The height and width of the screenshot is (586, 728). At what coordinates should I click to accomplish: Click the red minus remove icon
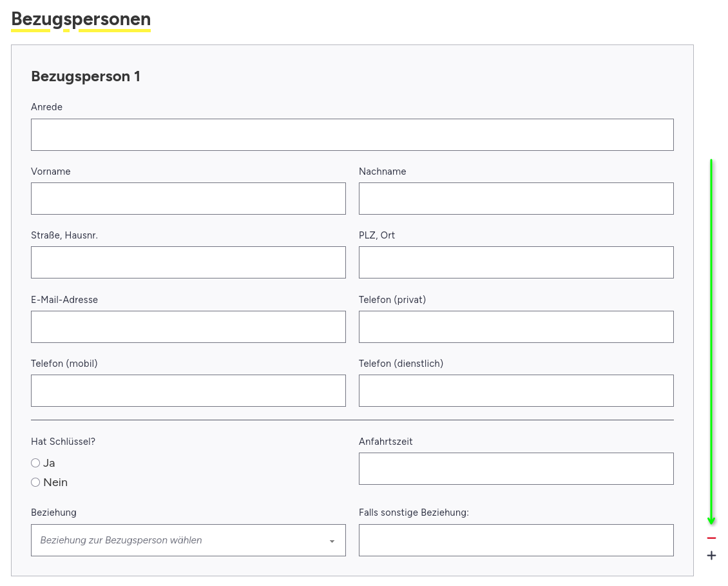(711, 538)
